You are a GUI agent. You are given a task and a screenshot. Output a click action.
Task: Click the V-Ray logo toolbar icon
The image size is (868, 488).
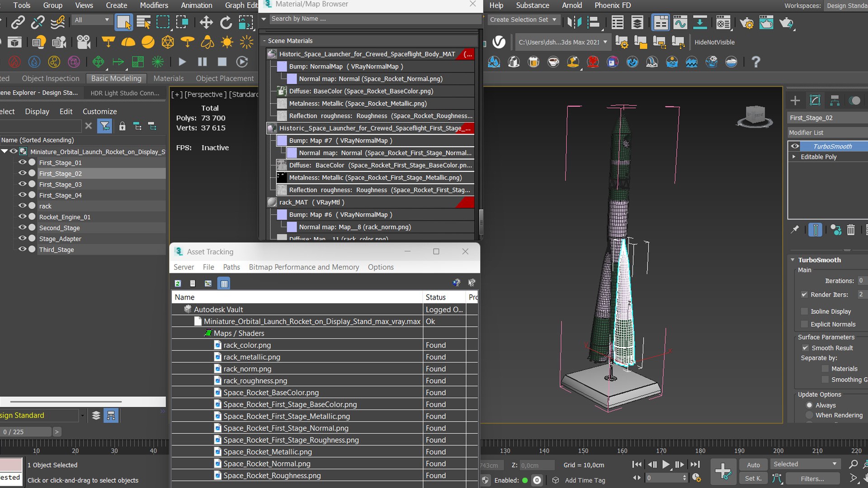click(499, 42)
